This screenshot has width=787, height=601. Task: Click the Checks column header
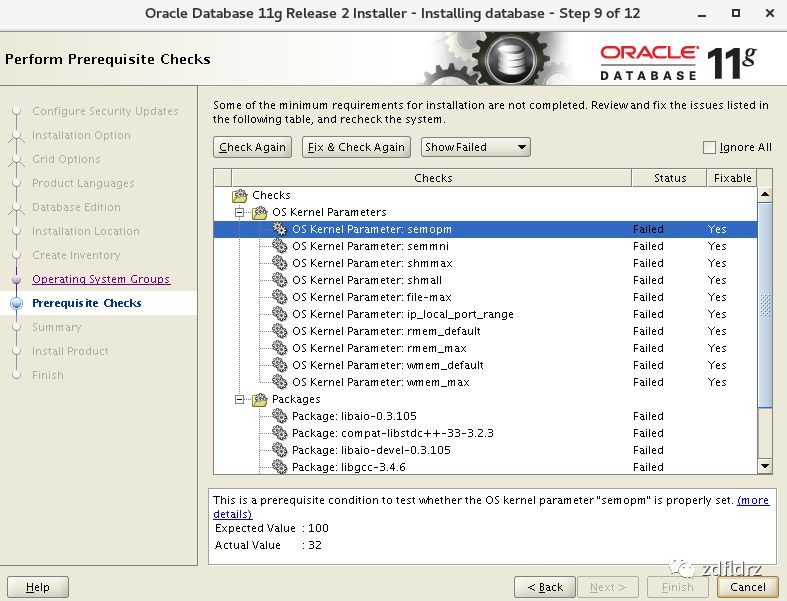433,178
